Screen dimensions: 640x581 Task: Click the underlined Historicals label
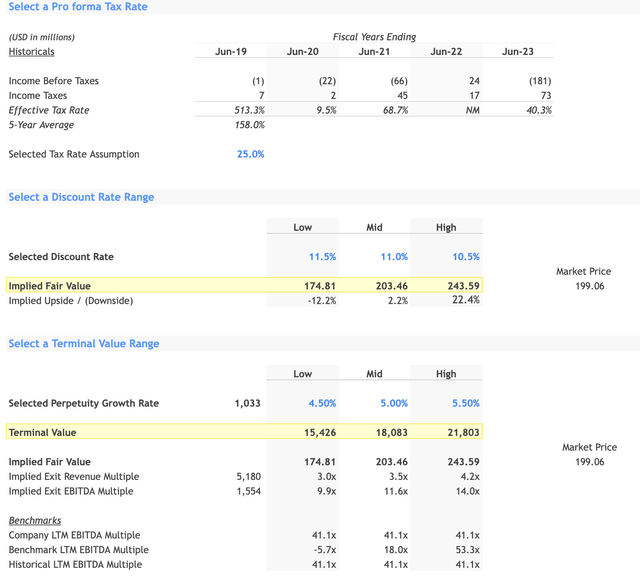pyautogui.click(x=31, y=51)
